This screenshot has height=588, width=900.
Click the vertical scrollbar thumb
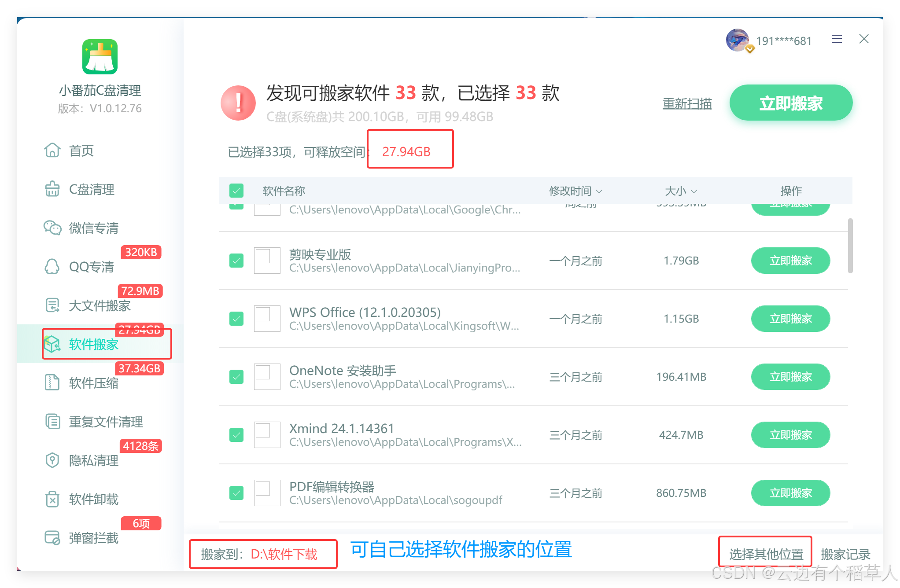pyautogui.click(x=850, y=246)
